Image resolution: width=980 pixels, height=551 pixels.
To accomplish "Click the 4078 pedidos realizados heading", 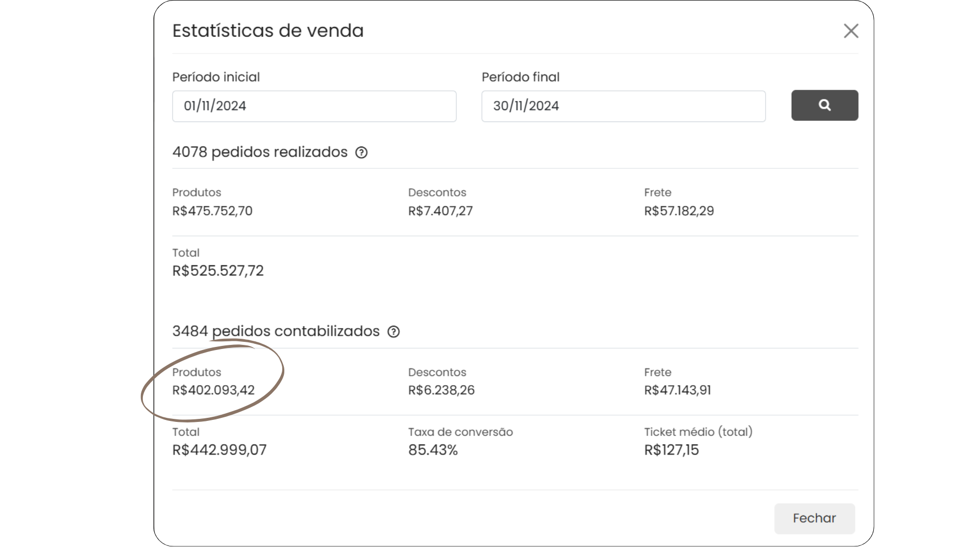I will pos(260,152).
